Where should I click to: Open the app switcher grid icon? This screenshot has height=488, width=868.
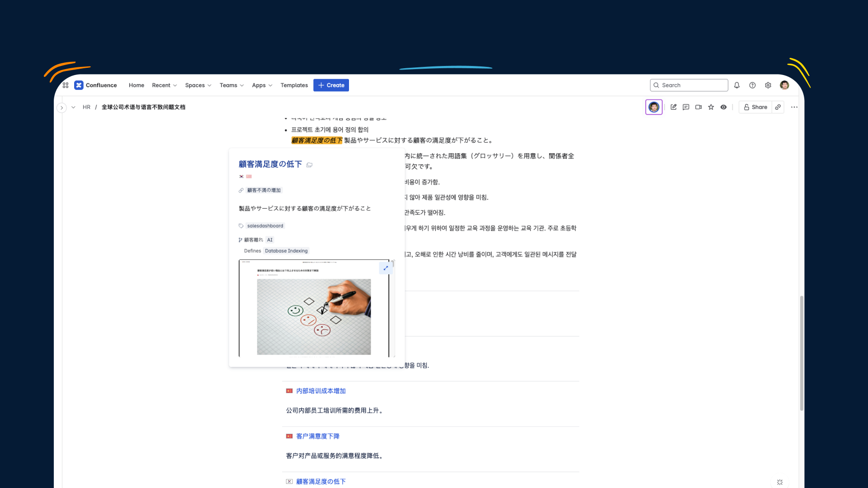66,85
